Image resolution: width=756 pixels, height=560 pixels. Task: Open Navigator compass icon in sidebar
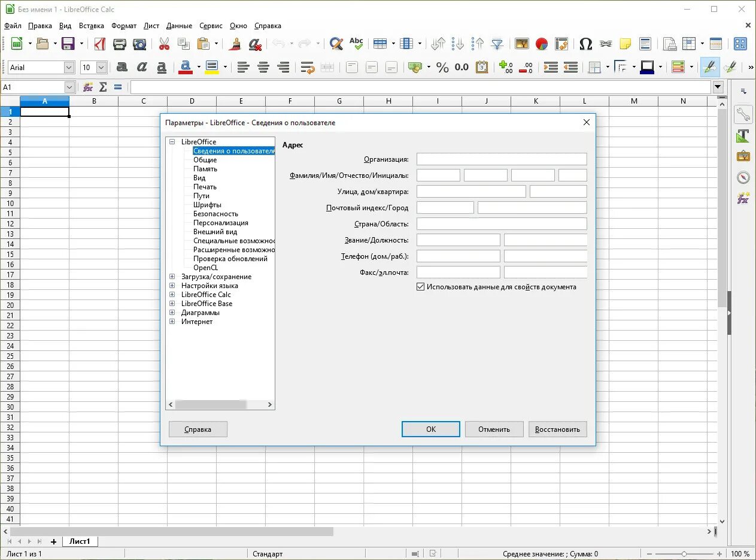coord(743,177)
